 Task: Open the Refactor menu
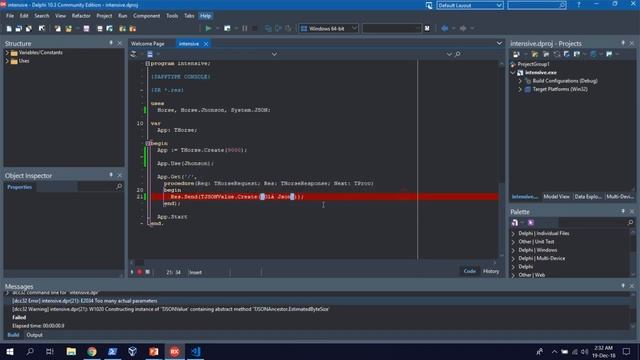coord(81,16)
